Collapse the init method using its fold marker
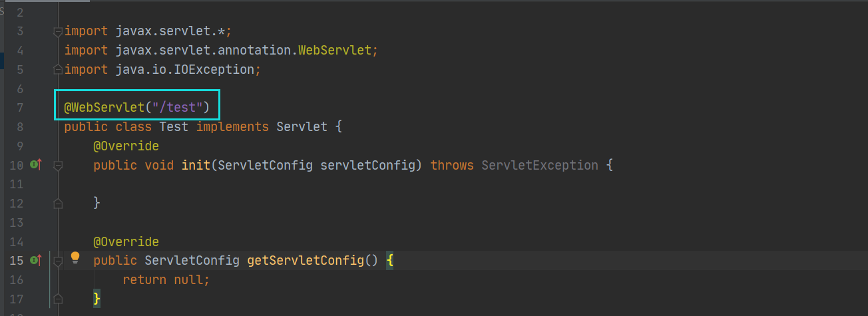Image resolution: width=868 pixels, height=316 pixels. tap(58, 165)
